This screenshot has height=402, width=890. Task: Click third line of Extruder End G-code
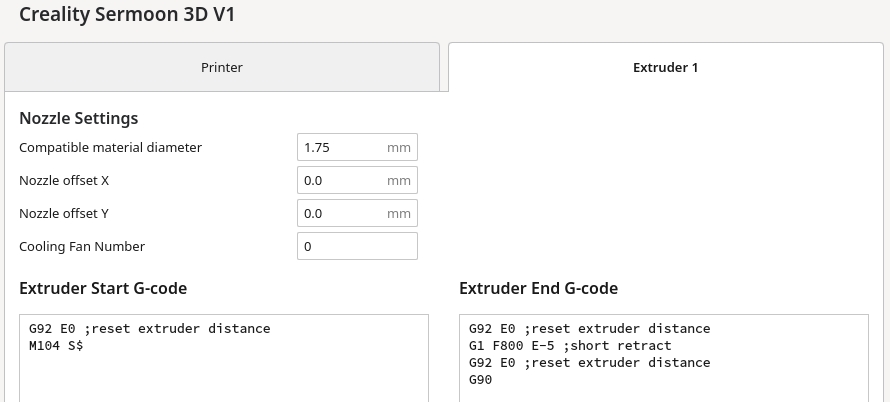coord(590,363)
